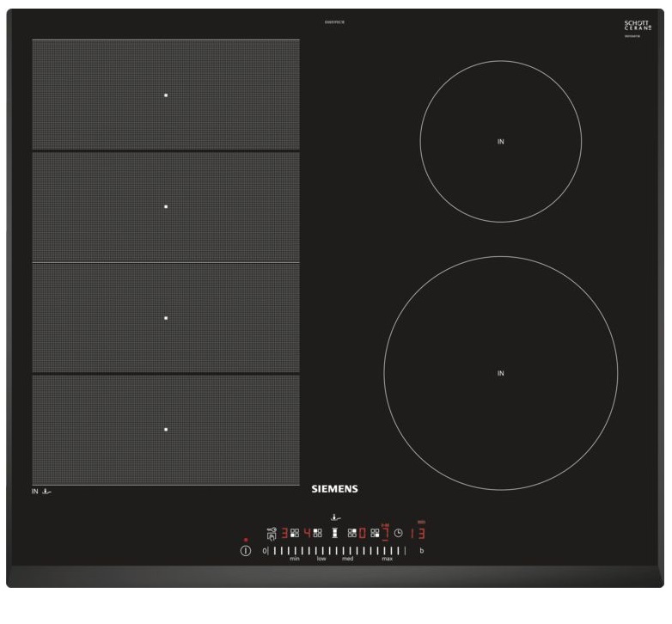The image size is (672, 624).
Task: Select the cooking zone showing 7
Action: (385, 533)
